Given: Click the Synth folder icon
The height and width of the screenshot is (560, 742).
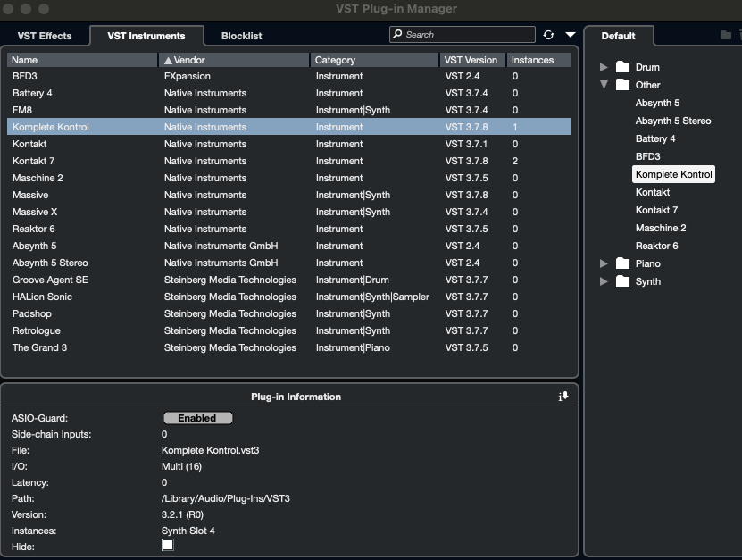Looking at the screenshot, I should coord(622,281).
